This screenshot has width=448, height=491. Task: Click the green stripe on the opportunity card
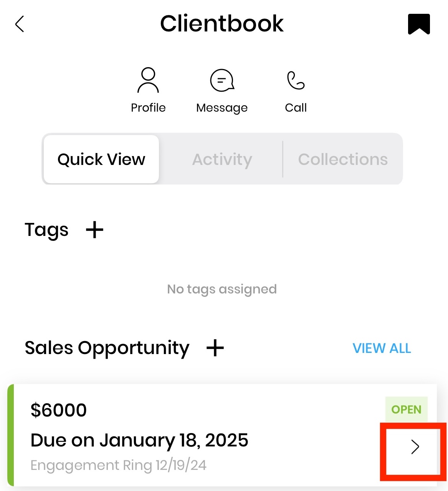pyautogui.click(x=11, y=435)
